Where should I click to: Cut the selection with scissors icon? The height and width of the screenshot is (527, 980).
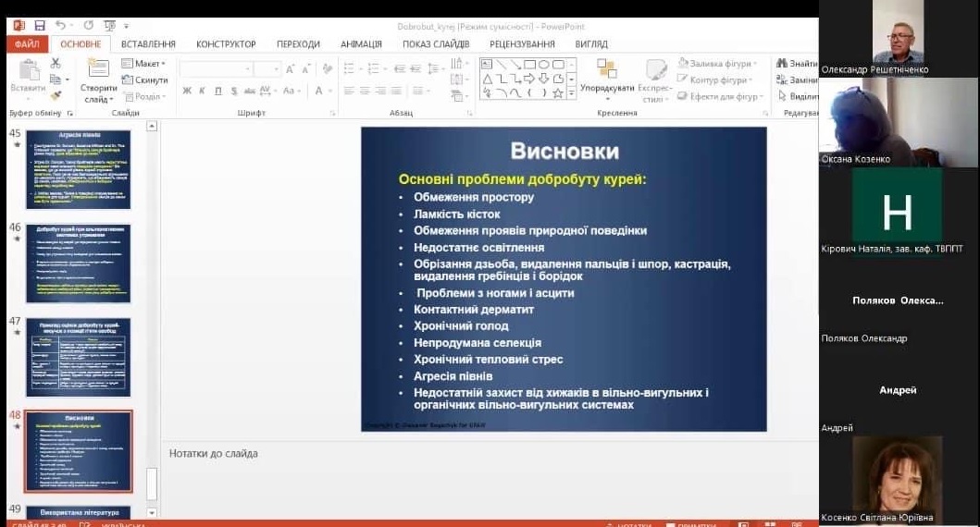coord(56,63)
